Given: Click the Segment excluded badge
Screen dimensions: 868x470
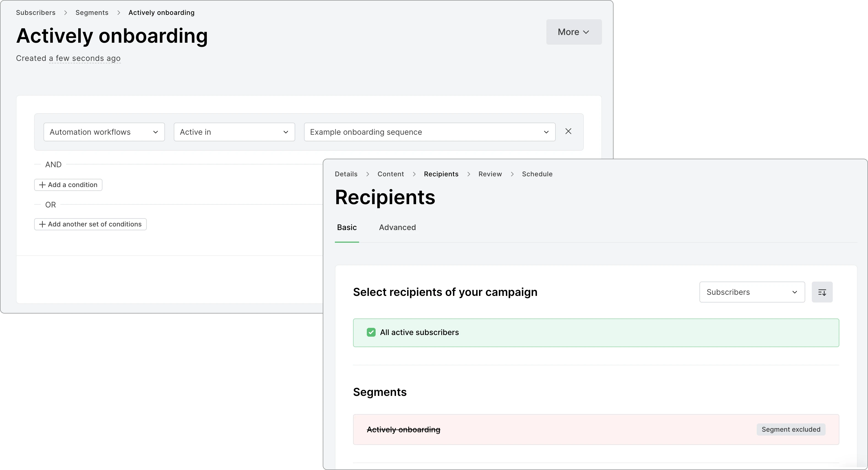Looking at the screenshot, I should (791, 430).
